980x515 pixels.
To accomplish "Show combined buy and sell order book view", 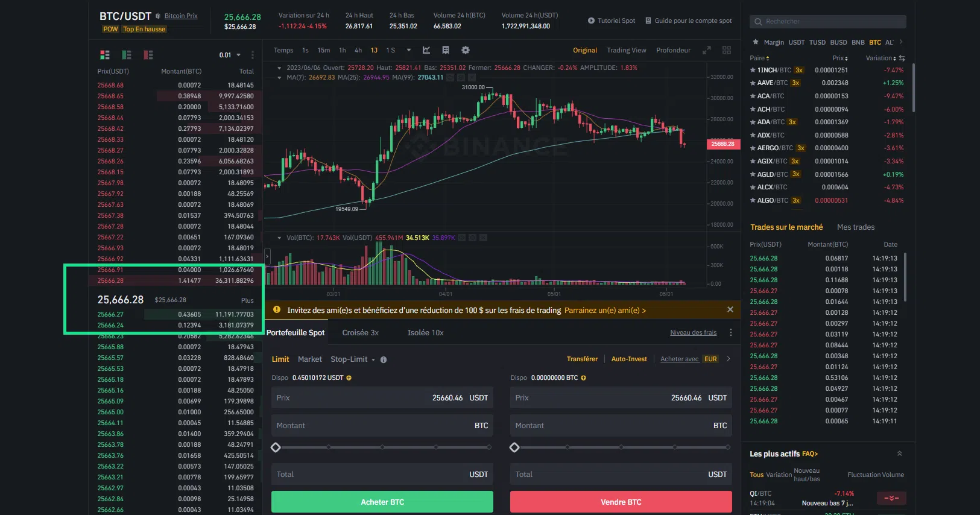I will pyautogui.click(x=105, y=55).
